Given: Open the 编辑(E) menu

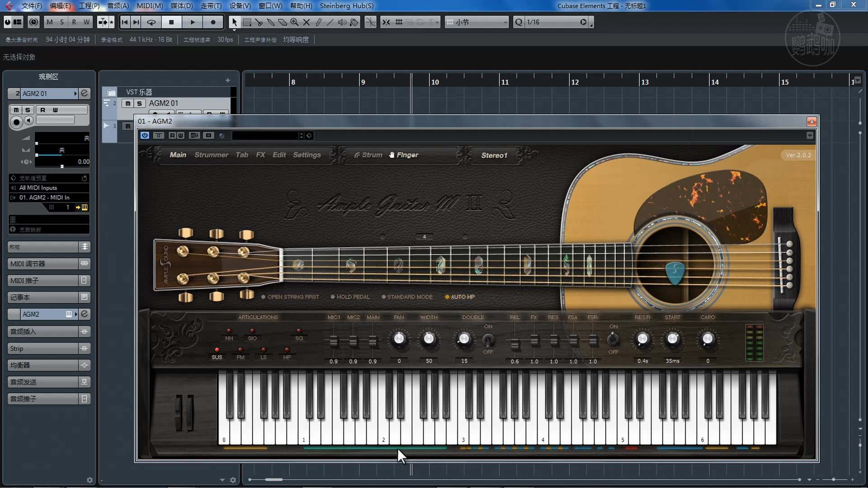Looking at the screenshot, I should point(60,6).
